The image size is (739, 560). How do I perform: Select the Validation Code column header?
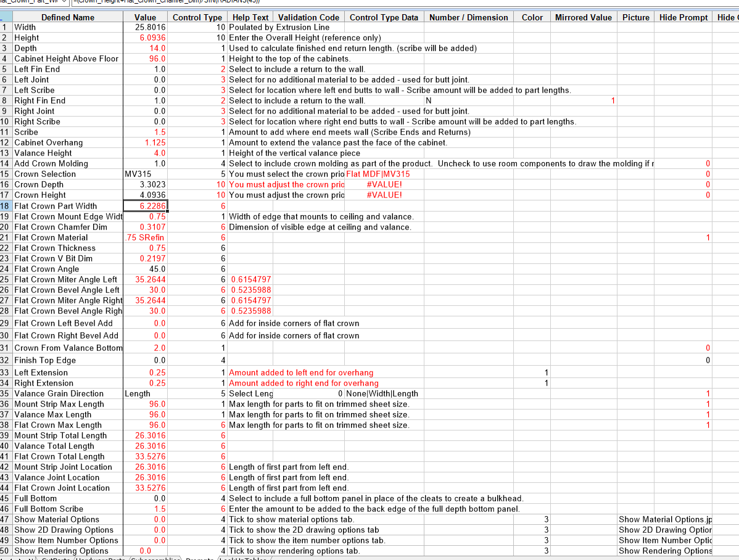[308, 17]
